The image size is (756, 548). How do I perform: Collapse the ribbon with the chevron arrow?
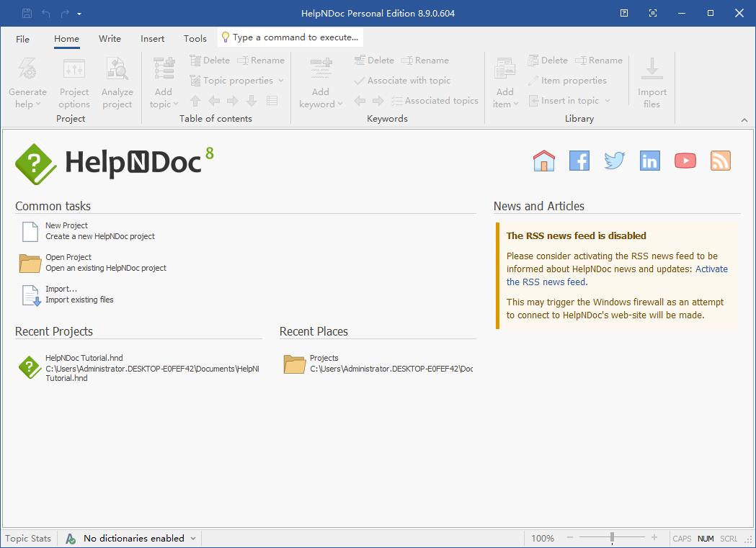tap(744, 120)
